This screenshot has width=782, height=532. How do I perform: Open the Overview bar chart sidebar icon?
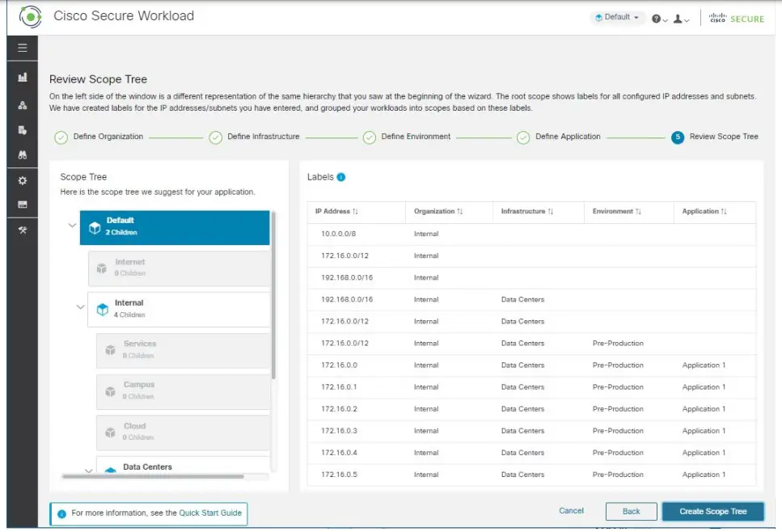(23, 78)
